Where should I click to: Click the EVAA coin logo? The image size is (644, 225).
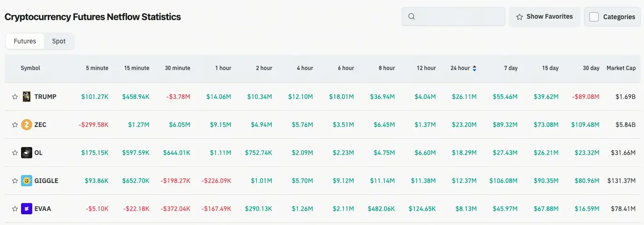27,209
